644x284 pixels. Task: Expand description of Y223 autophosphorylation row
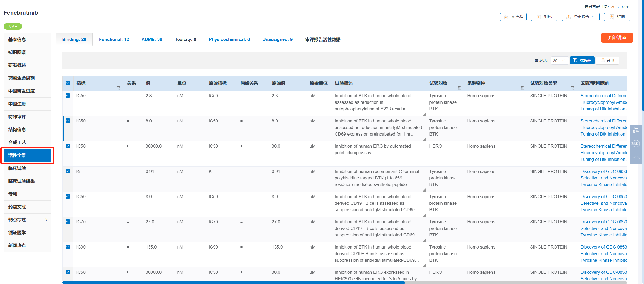tap(424, 114)
